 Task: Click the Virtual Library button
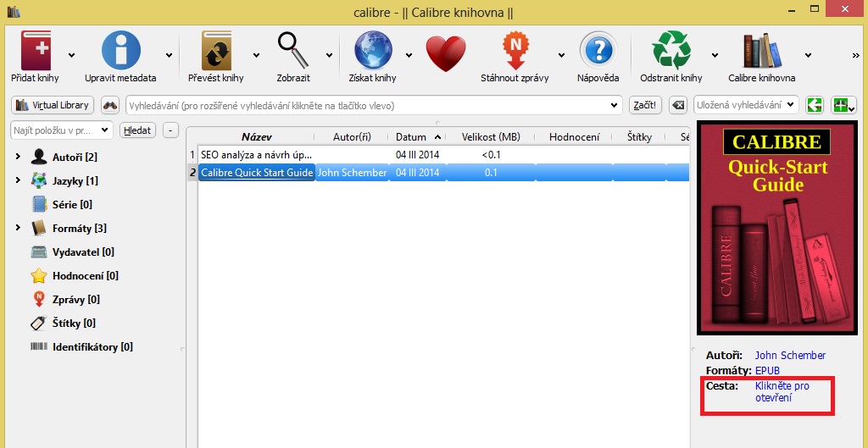click(53, 105)
